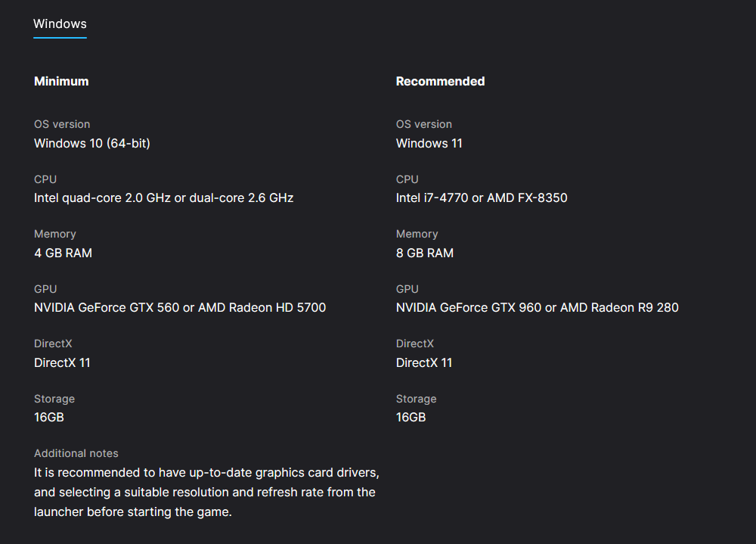Click the 8 GB RAM value
This screenshot has width=756, height=544.
click(x=424, y=253)
